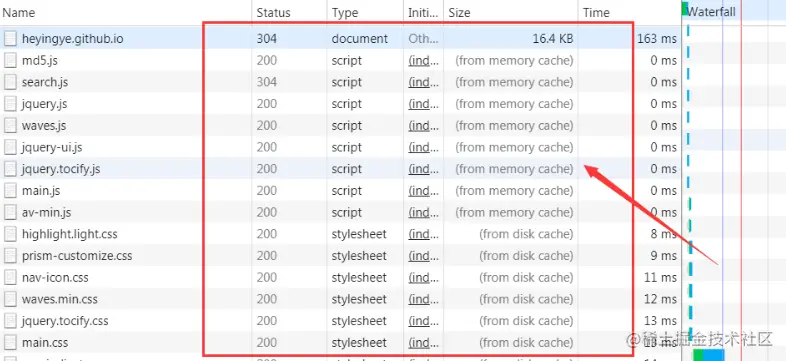786x361 pixels.
Task: Click file icon beside md5.js
Action: tap(10, 61)
